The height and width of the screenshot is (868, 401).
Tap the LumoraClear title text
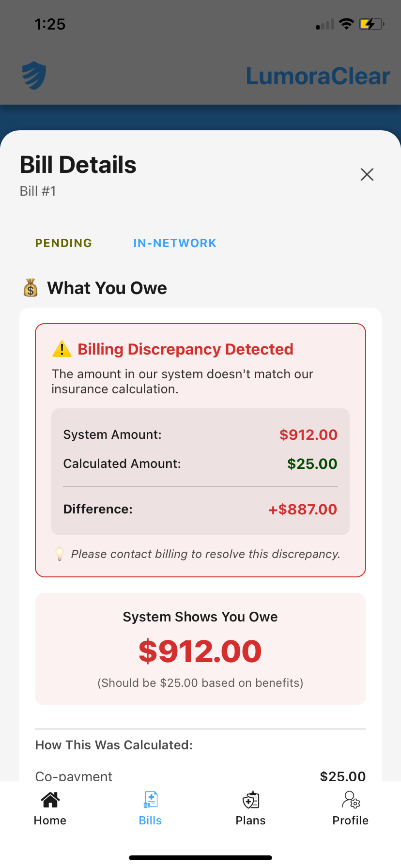tap(318, 76)
